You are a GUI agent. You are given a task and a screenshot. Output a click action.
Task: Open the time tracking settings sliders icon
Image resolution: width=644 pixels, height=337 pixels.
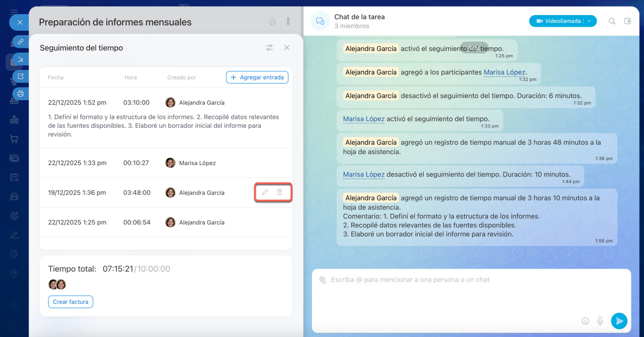pyautogui.click(x=270, y=48)
